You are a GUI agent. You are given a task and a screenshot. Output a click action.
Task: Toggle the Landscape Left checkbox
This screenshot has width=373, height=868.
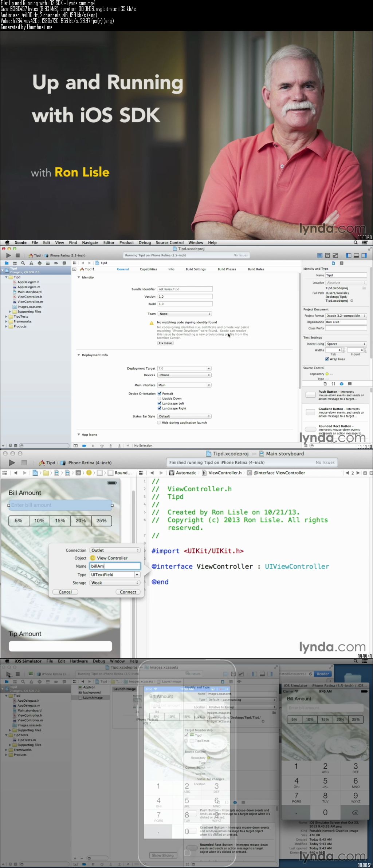[x=159, y=403]
